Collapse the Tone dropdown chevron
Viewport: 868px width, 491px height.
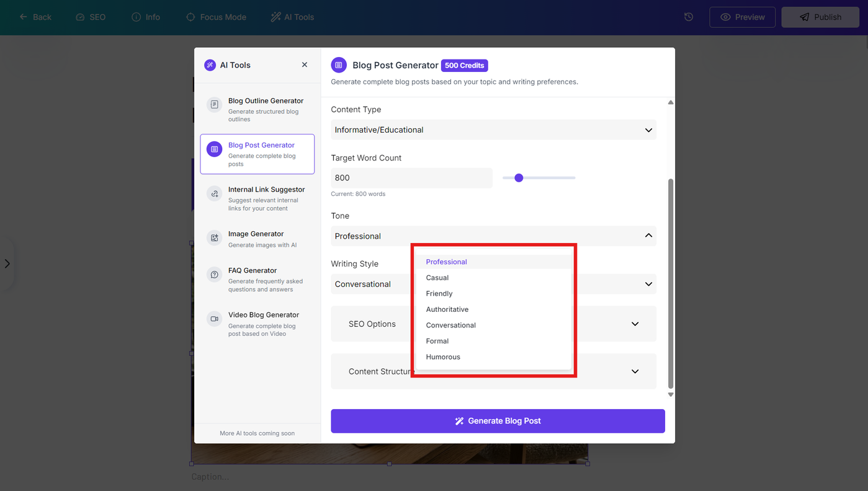(648, 236)
